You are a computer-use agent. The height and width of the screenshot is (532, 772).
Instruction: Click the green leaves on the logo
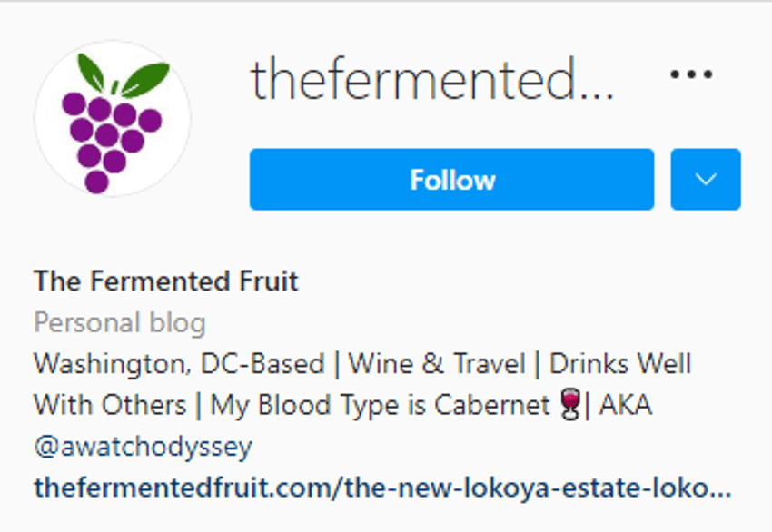(x=124, y=75)
